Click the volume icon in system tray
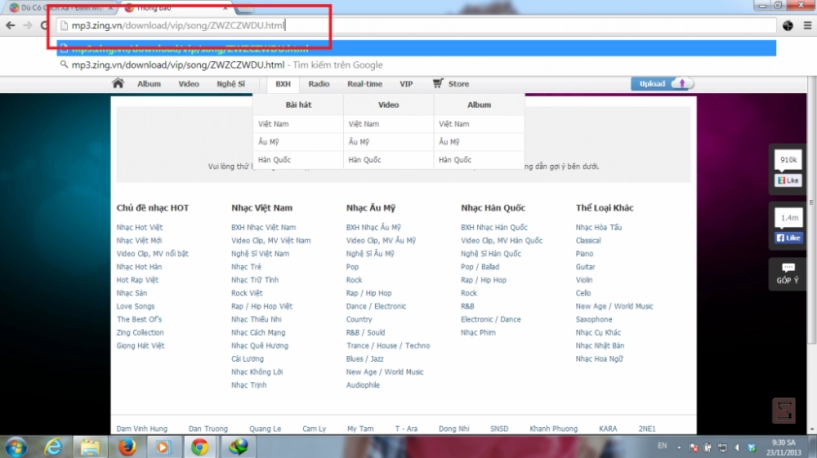Screen dimensions: 817x458 737,448
